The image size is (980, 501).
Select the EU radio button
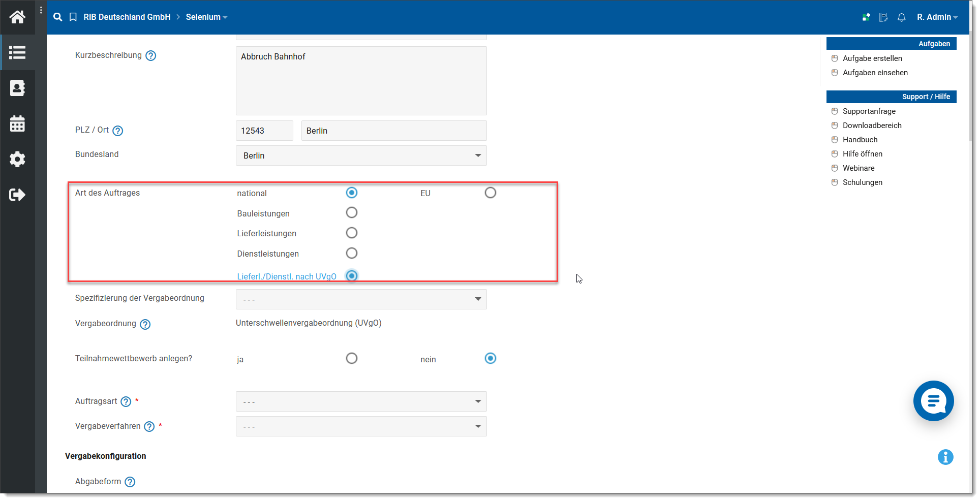[x=491, y=193]
